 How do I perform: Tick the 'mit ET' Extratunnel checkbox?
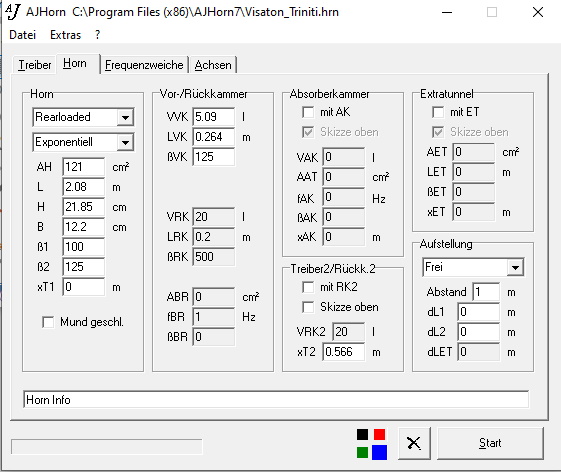coord(438,112)
